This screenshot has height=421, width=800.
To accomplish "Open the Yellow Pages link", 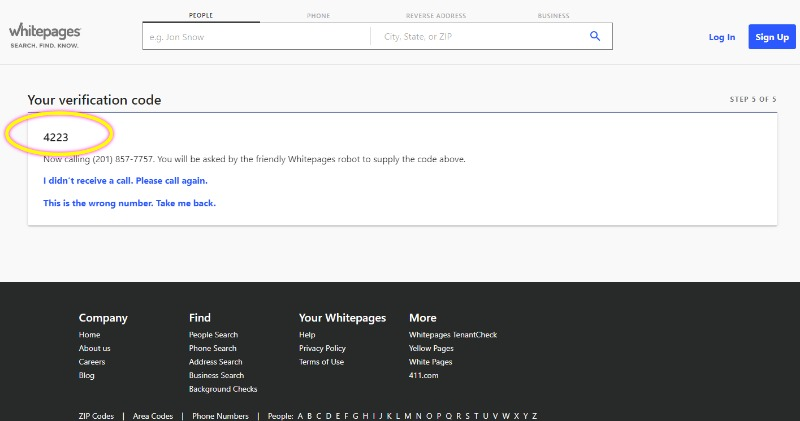I will coord(431,348).
